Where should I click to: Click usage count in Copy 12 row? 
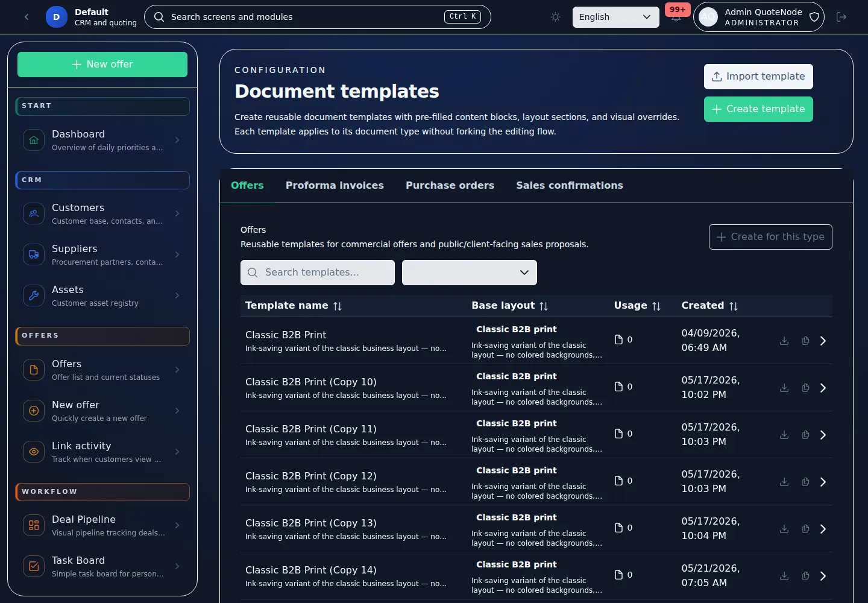(623, 481)
